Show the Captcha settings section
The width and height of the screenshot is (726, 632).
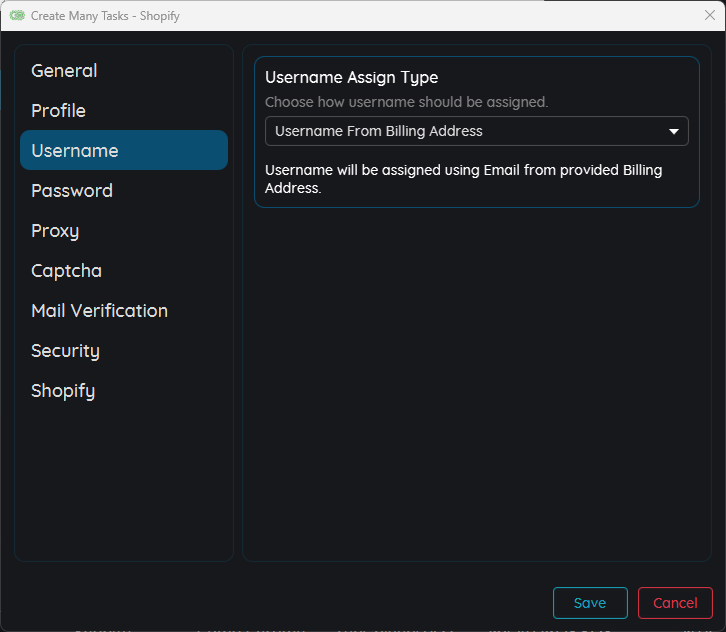66,271
